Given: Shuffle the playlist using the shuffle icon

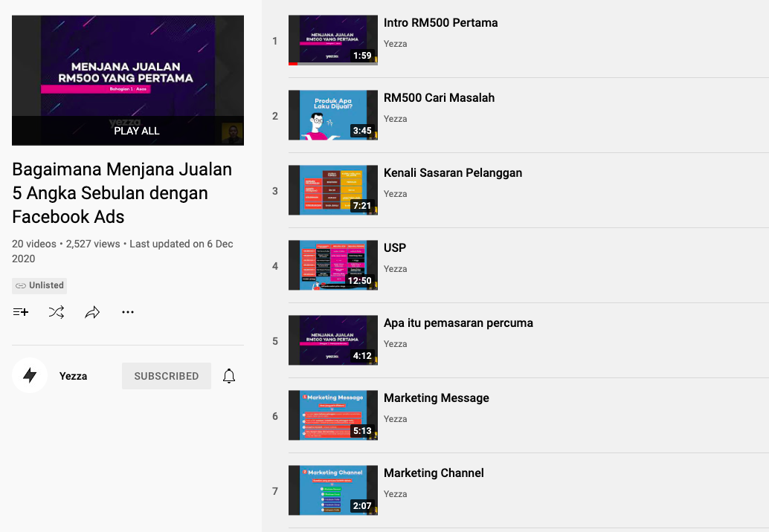Looking at the screenshot, I should coord(57,312).
